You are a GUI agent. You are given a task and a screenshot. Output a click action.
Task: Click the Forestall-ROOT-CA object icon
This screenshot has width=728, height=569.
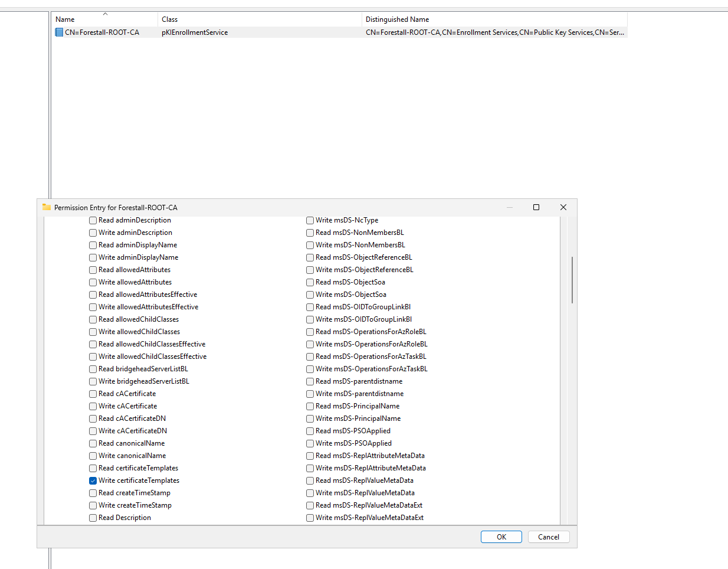pos(59,32)
